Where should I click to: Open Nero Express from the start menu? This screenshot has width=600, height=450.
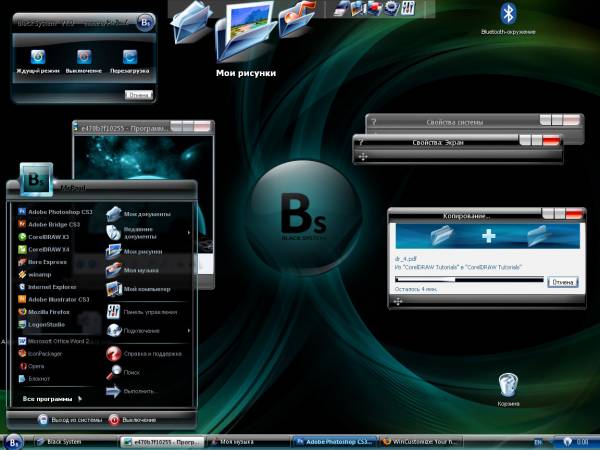[45, 261]
